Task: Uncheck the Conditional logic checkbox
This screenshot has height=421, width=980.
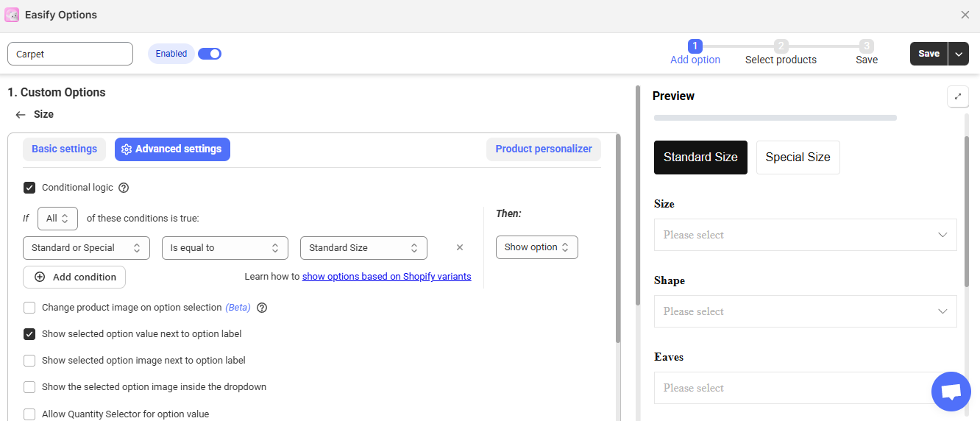Action: point(29,188)
